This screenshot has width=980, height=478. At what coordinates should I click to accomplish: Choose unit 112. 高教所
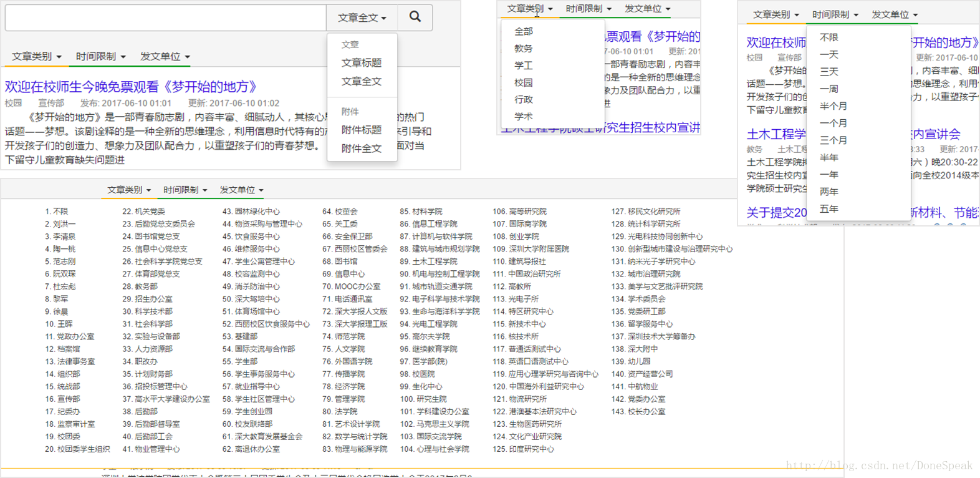tap(512, 286)
